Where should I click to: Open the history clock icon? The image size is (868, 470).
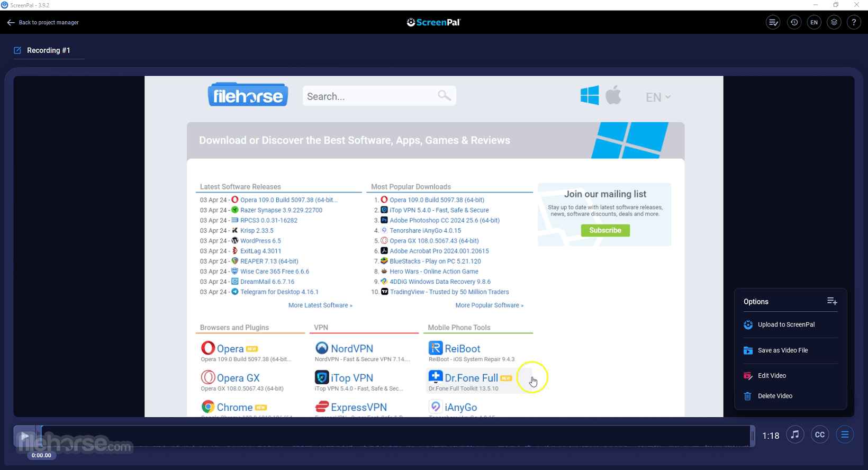click(794, 22)
